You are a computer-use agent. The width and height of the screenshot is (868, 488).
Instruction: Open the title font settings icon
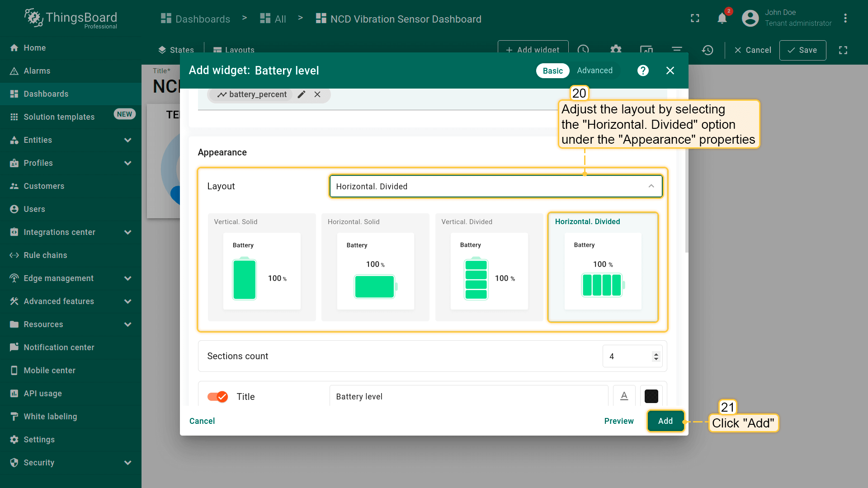pyautogui.click(x=624, y=396)
